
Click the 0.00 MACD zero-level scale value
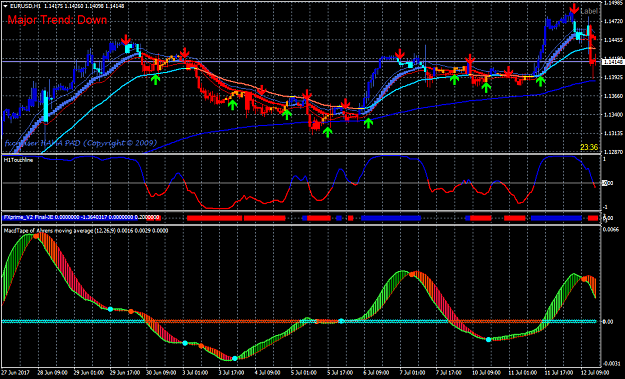tap(608, 322)
